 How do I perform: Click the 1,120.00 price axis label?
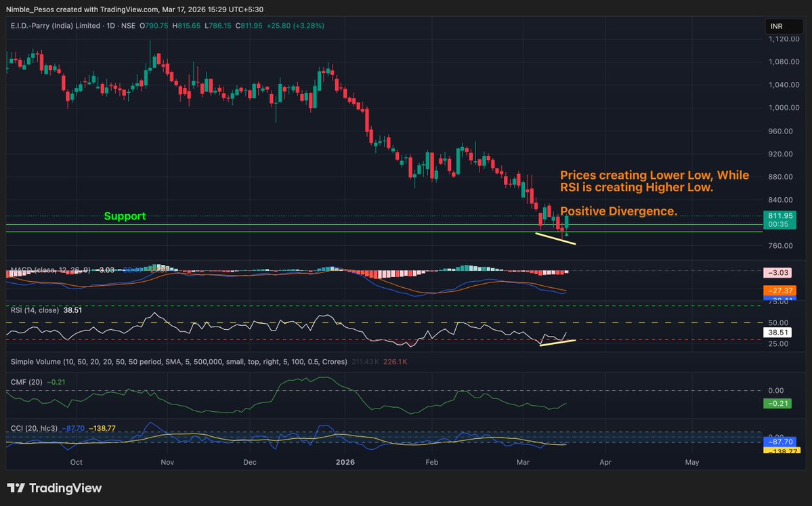784,39
